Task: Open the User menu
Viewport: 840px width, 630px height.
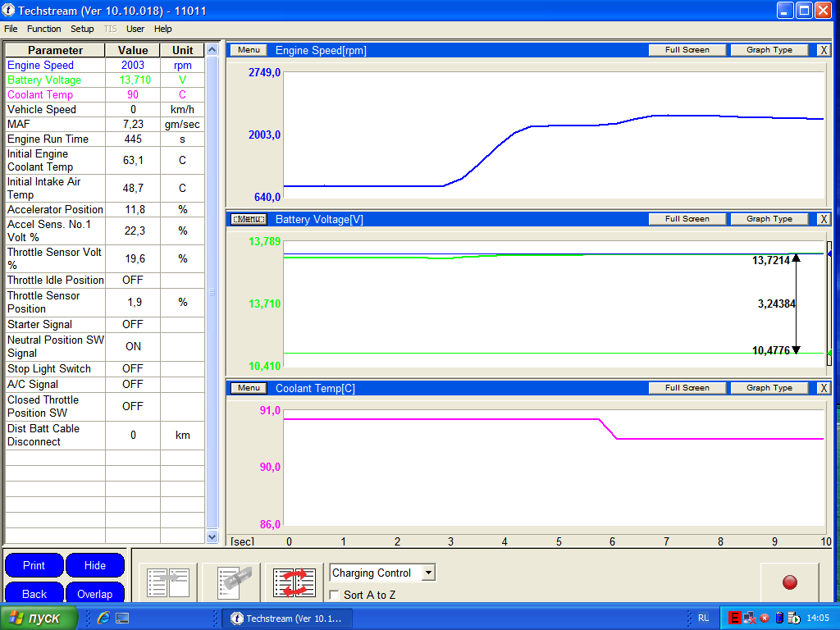Action: (135, 29)
